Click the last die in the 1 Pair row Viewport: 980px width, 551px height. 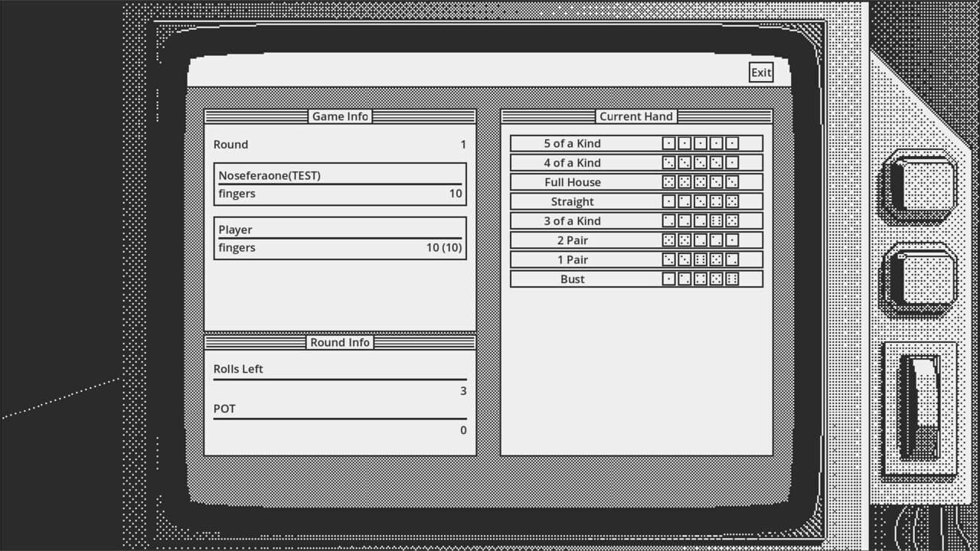732,259
